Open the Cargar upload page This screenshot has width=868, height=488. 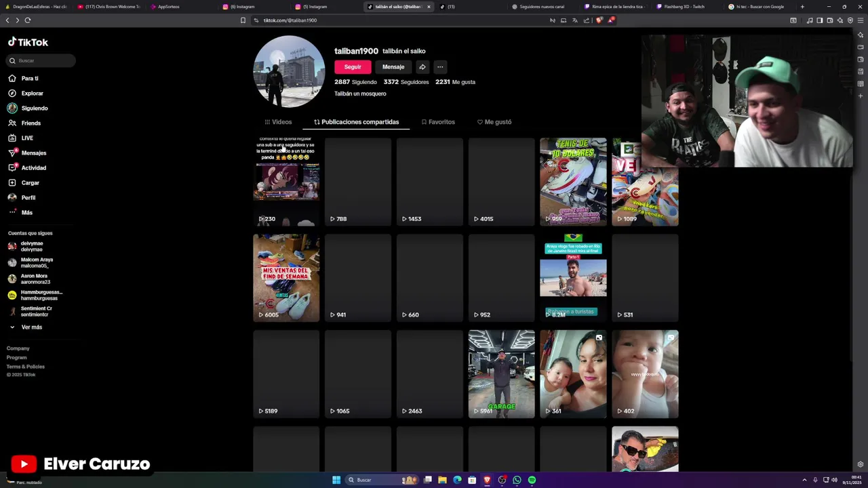coord(24,183)
